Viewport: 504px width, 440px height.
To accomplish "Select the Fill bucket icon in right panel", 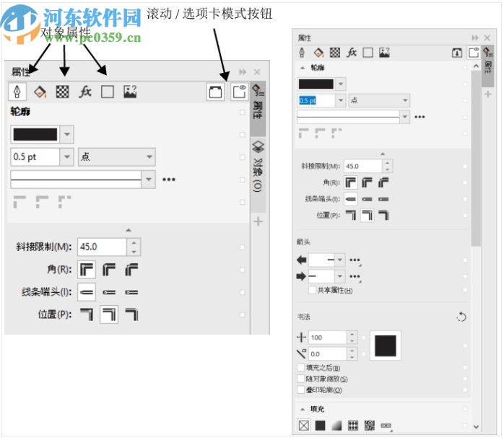I will click(318, 53).
